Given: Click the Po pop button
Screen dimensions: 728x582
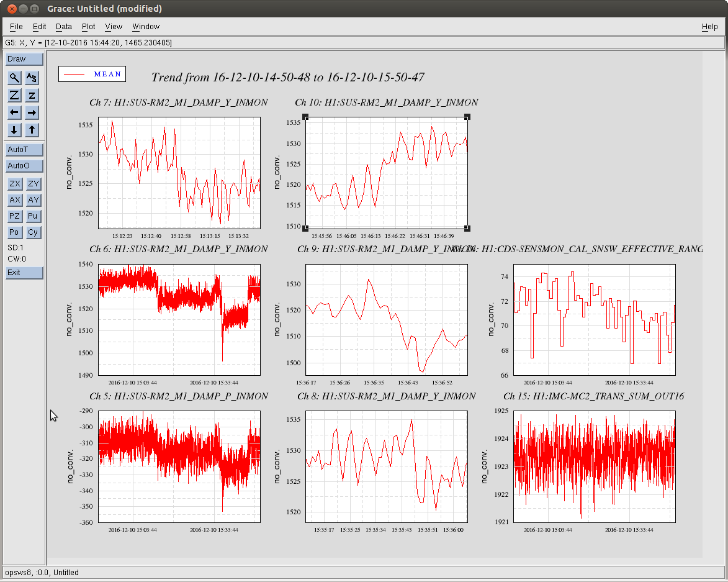Looking at the screenshot, I should [x=15, y=232].
